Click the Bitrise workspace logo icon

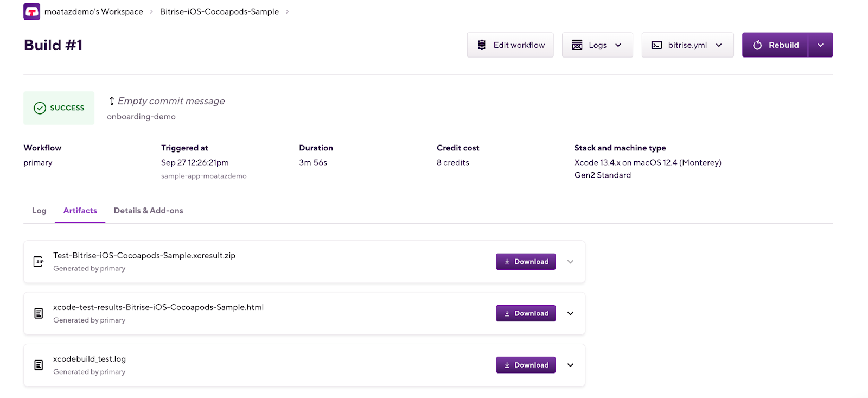(x=31, y=11)
